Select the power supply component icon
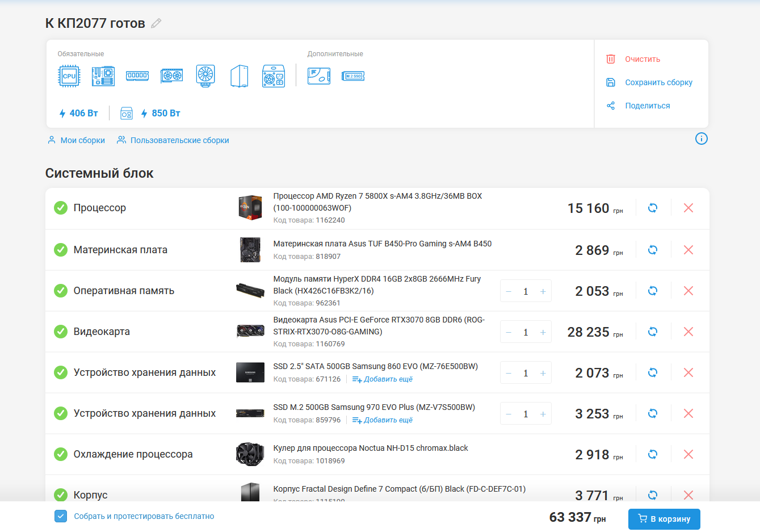Image resolution: width=760 pixels, height=532 pixels. coord(274,76)
